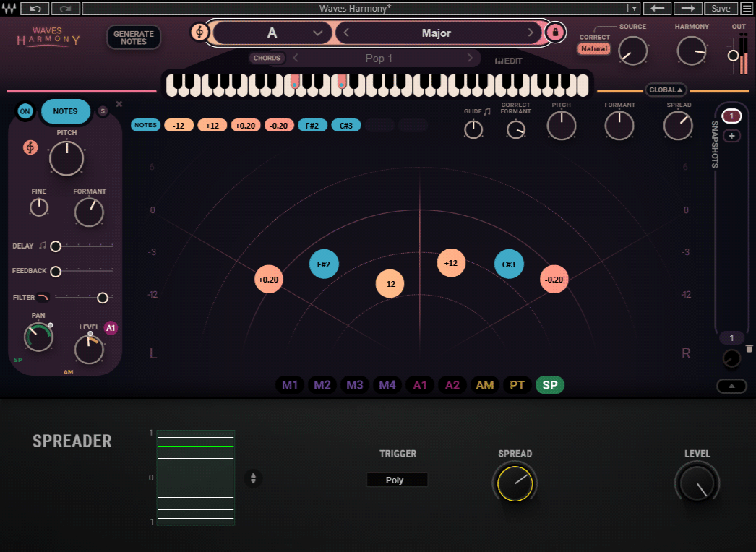This screenshot has width=756, height=552.
Task: Go to previous scale with left chevron
Action: (x=346, y=33)
